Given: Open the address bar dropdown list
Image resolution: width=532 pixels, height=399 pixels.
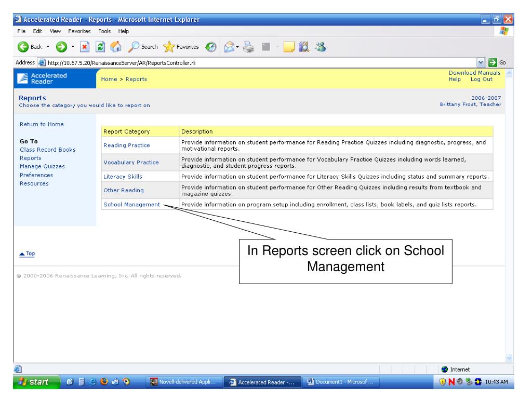Looking at the screenshot, I should click(481, 62).
